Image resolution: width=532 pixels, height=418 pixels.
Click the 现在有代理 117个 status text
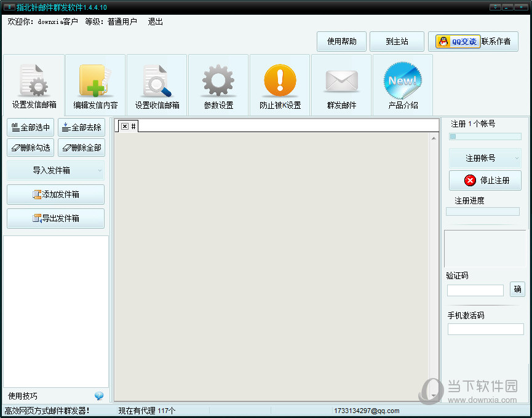[x=146, y=411]
